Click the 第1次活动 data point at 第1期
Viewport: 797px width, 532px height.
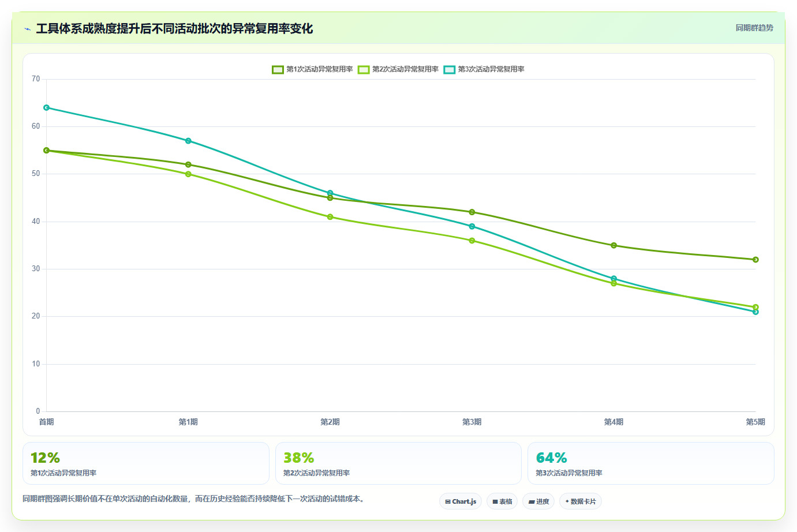[x=188, y=164]
